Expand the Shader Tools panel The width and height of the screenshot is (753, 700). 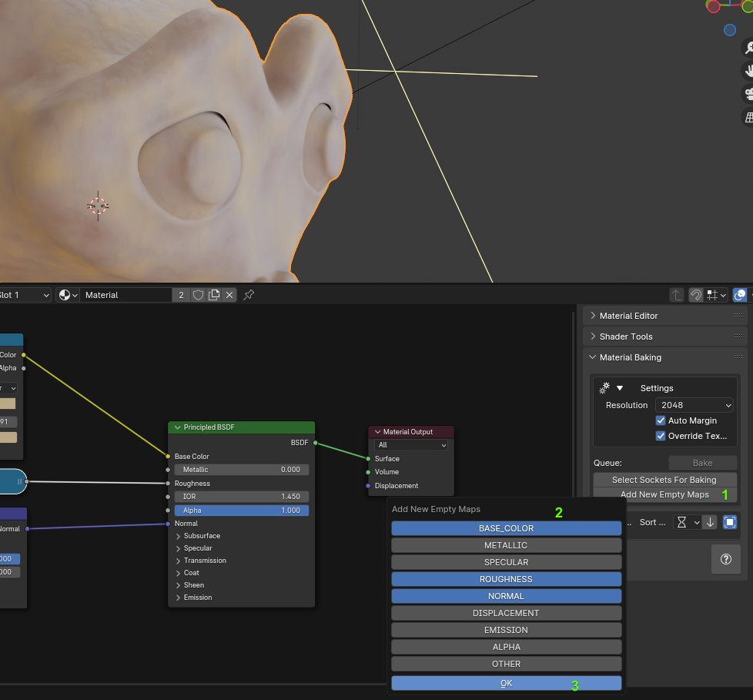[626, 337]
